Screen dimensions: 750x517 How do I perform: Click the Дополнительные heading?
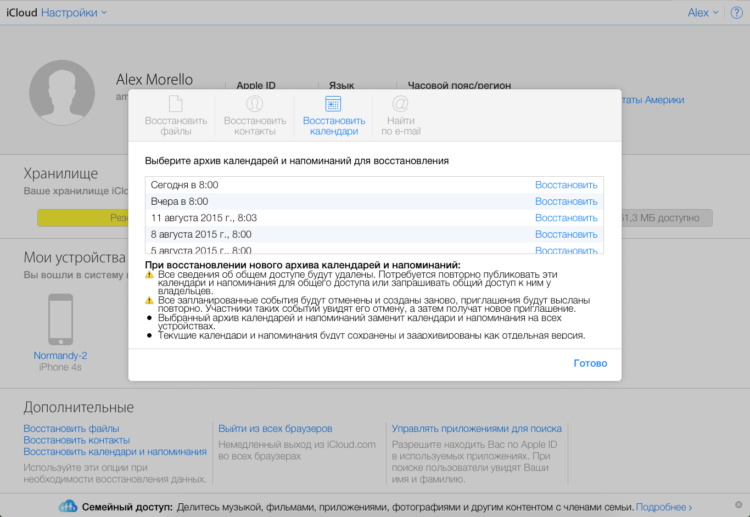(x=78, y=407)
